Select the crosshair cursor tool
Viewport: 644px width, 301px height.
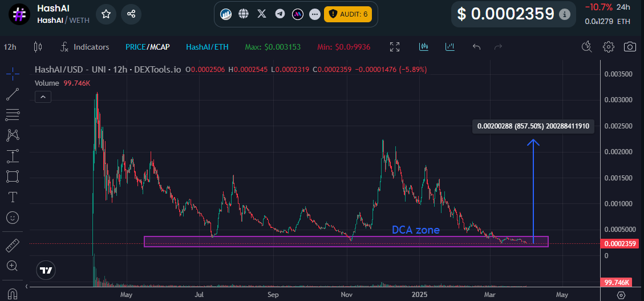pos(13,74)
